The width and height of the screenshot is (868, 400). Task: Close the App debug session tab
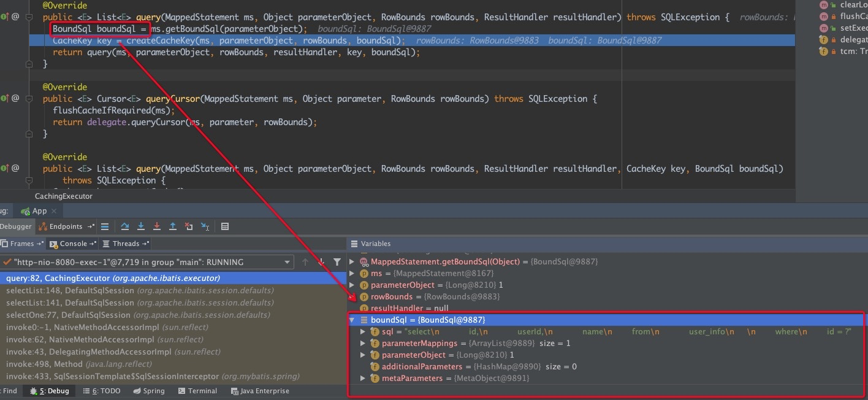pos(55,210)
